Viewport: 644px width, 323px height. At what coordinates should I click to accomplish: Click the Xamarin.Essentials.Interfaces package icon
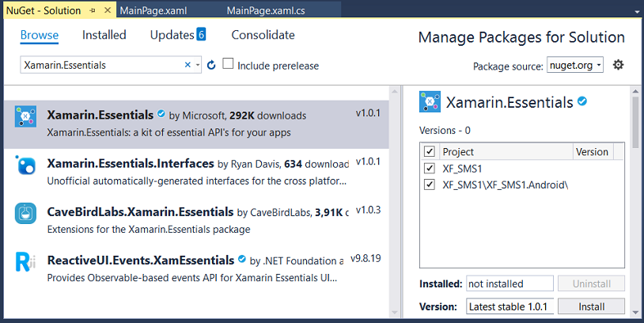point(25,165)
